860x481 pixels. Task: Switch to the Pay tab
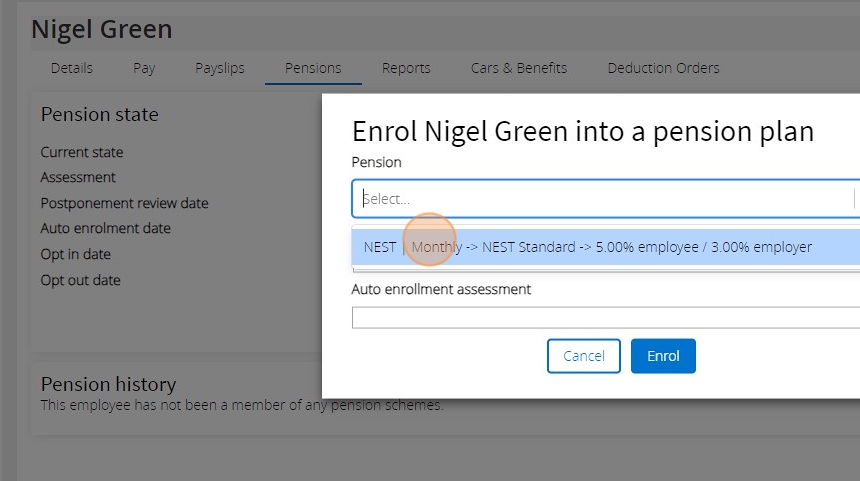[x=144, y=68]
